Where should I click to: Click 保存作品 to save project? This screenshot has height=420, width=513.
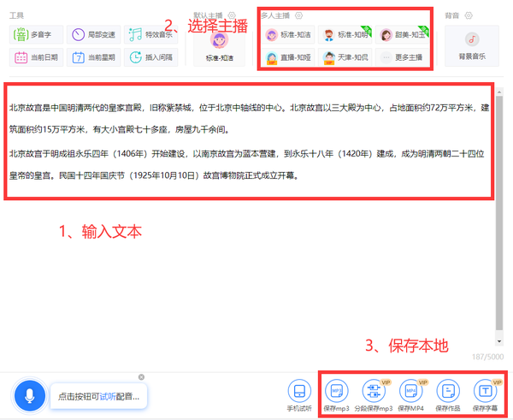448,396
